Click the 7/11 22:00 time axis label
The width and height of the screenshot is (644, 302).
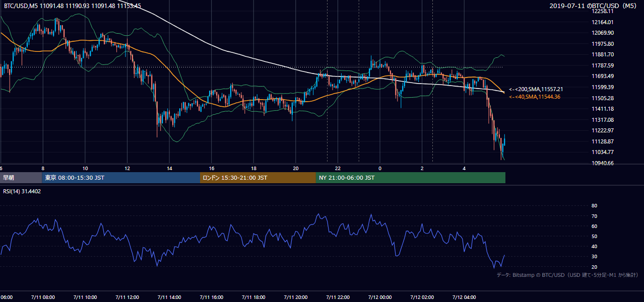tap(338, 297)
